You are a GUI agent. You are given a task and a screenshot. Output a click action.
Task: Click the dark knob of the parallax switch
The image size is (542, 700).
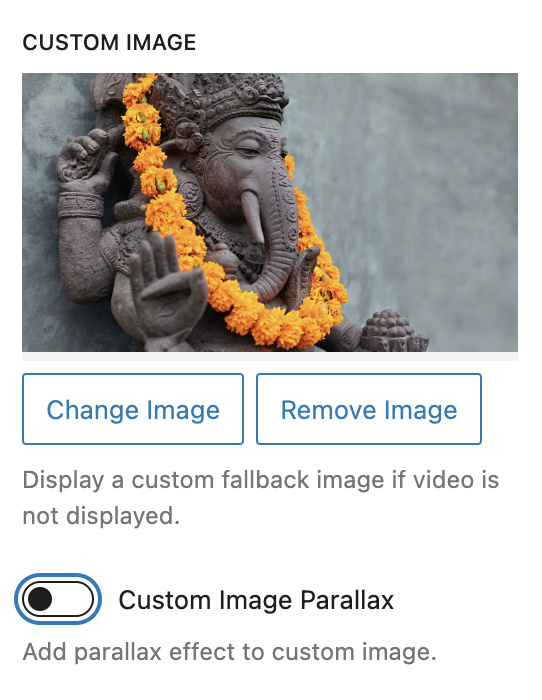tap(40, 599)
